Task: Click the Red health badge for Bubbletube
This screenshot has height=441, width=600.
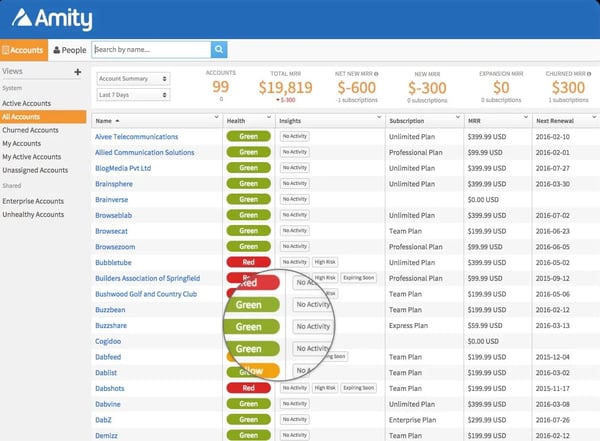Action: point(249,262)
